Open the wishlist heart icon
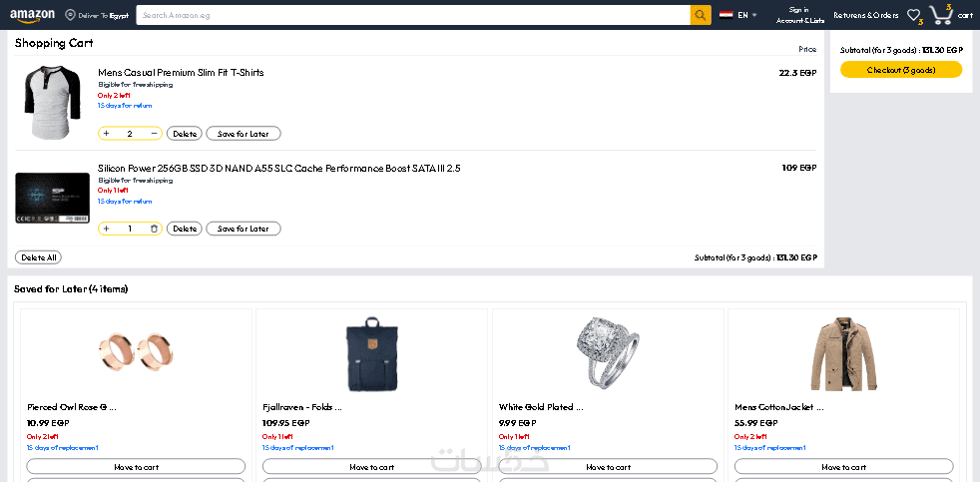Viewport: 980px width, 482px height. (913, 16)
